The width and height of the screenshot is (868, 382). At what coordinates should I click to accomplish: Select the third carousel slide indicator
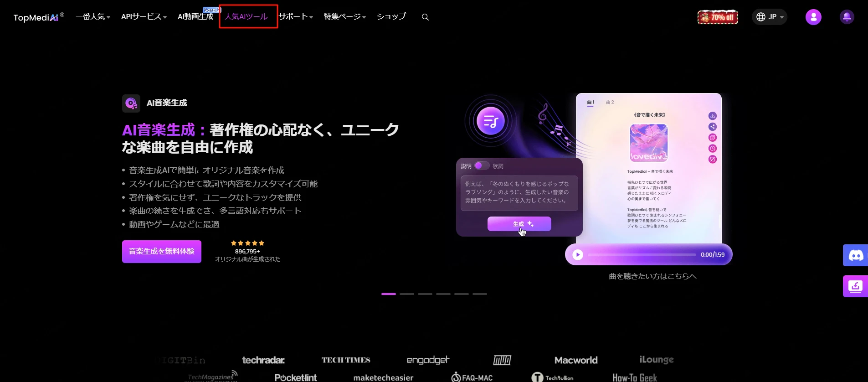pyautogui.click(x=425, y=294)
